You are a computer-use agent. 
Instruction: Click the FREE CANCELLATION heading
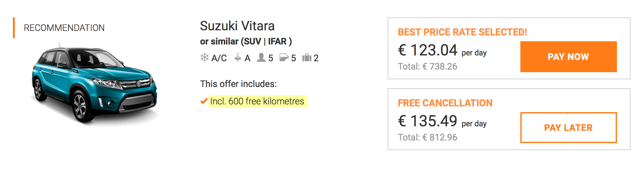445,103
